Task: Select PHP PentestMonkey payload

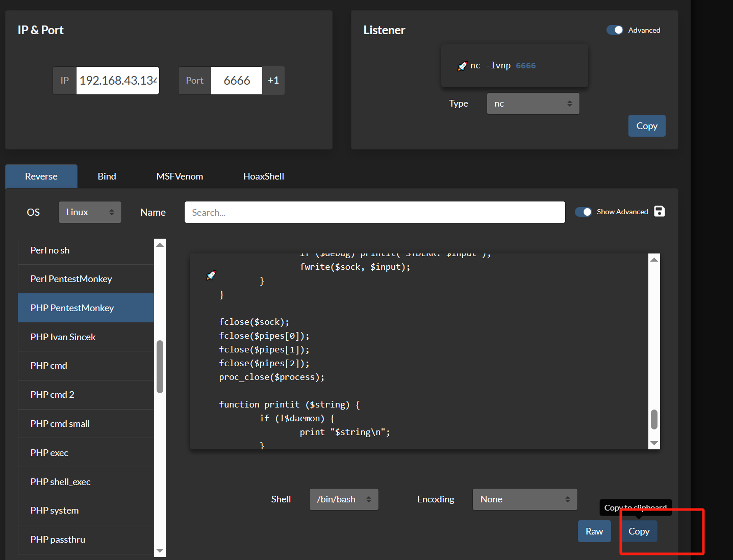Action: click(x=86, y=308)
